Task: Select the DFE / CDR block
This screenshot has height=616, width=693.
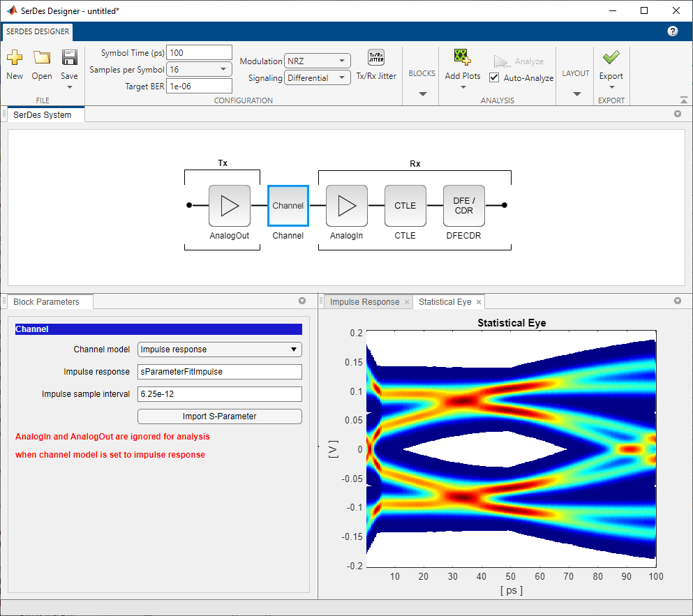Action: click(463, 206)
